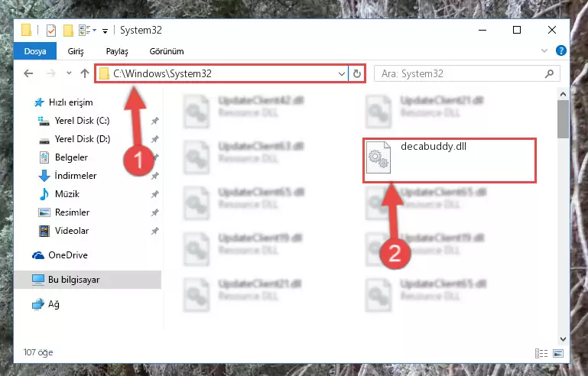
Task: Go up one folder level
Action: pyautogui.click(x=85, y=73)
